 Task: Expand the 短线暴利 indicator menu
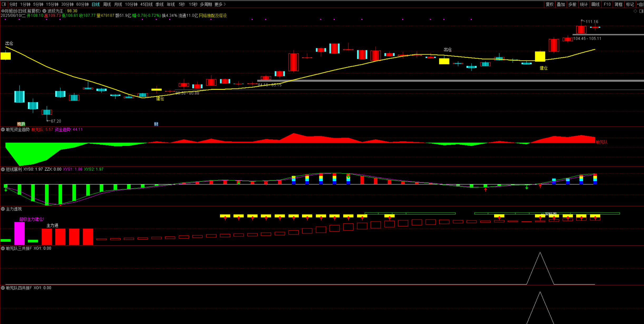pyautogui.click(x=3, y=169)
